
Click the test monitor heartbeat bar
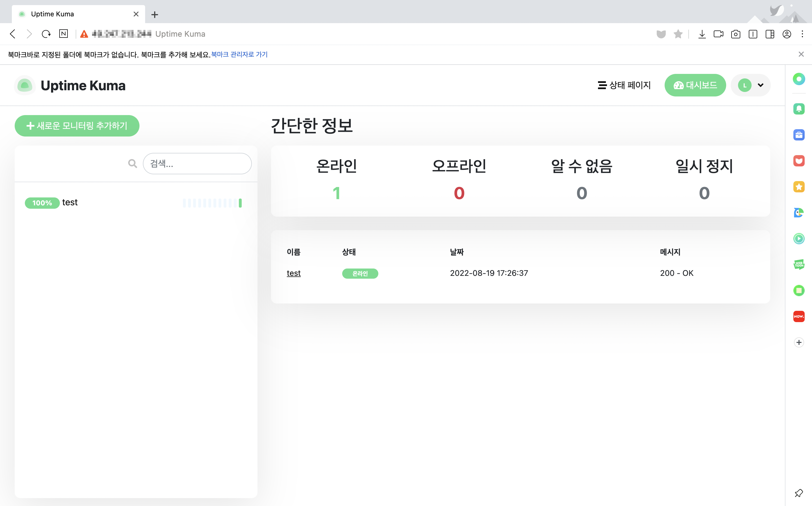(212, 203)
